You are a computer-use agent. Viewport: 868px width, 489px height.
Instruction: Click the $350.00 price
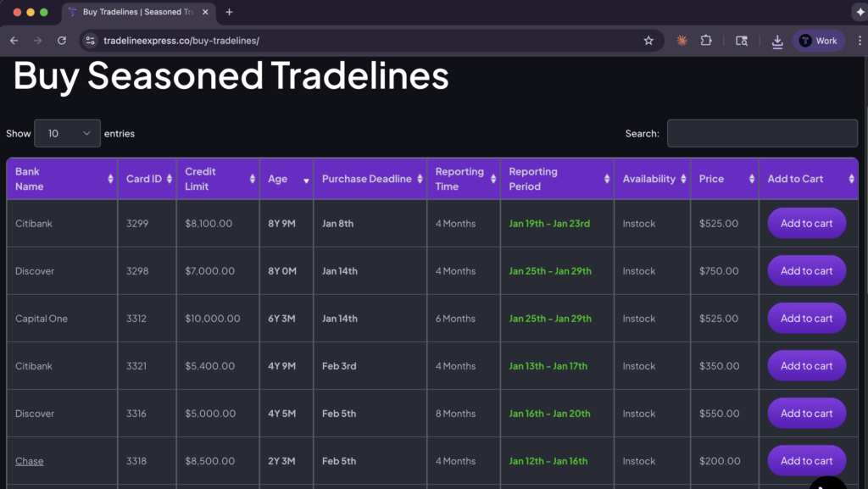coord(719,366)
